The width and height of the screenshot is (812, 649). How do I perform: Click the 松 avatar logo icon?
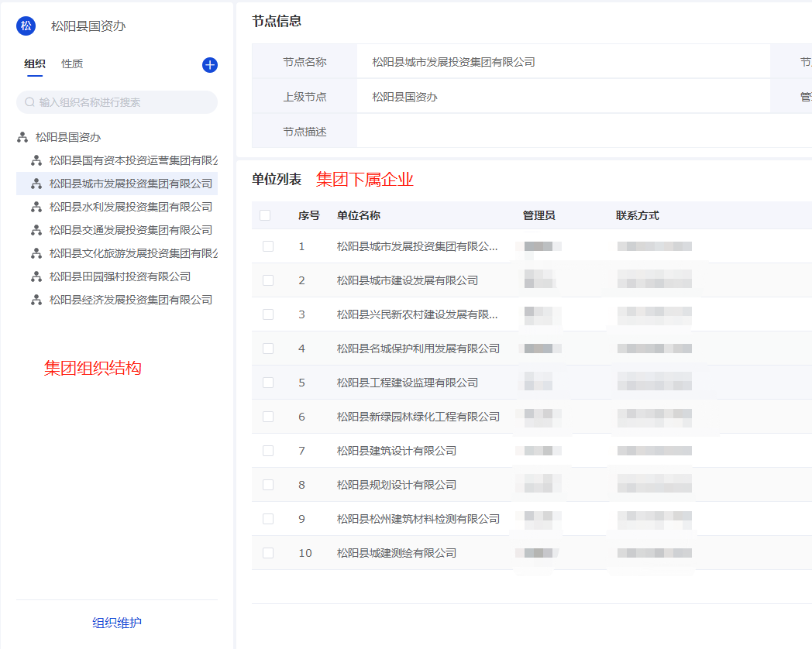(x=26, y=26)
